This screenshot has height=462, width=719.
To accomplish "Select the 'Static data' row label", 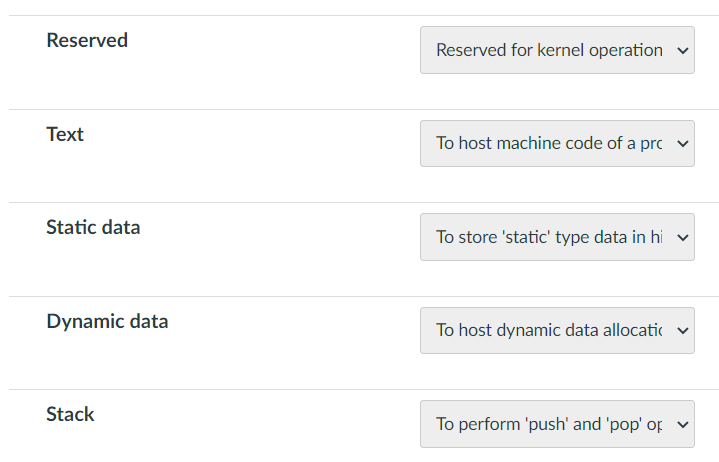I will [x=93, y=228].
